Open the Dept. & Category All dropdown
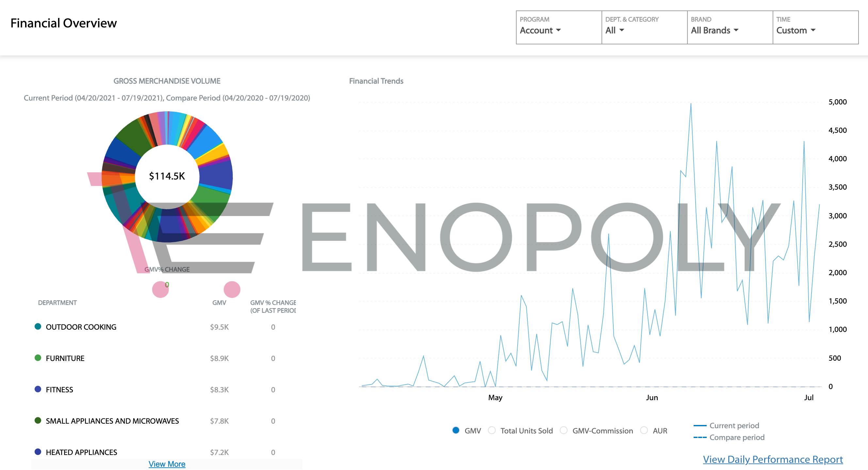Screen dimensions: 868x470 (x=644, y=27)
